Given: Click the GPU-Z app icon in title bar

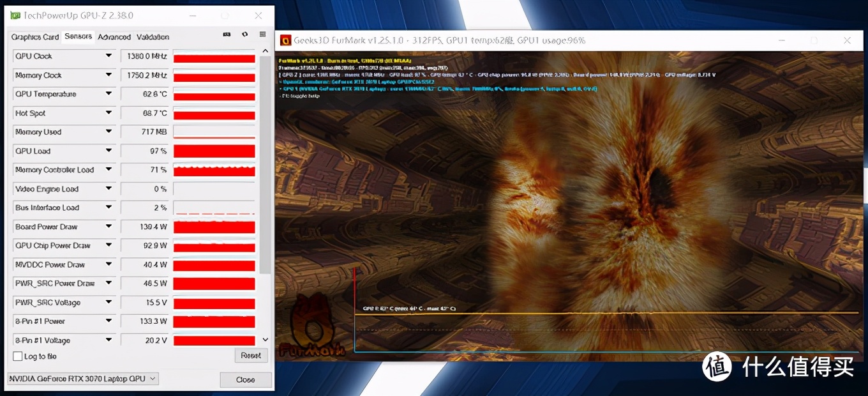Looking at the screenshot, I should tap(15, 15).
